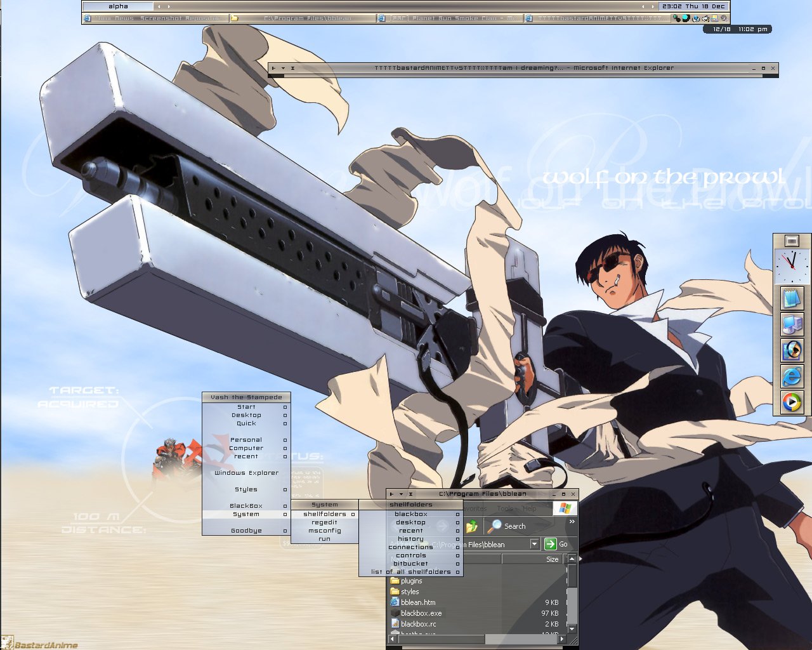Screen dimensions: 812x650
Task: Open the styles folder
Action: pos(404,592)
